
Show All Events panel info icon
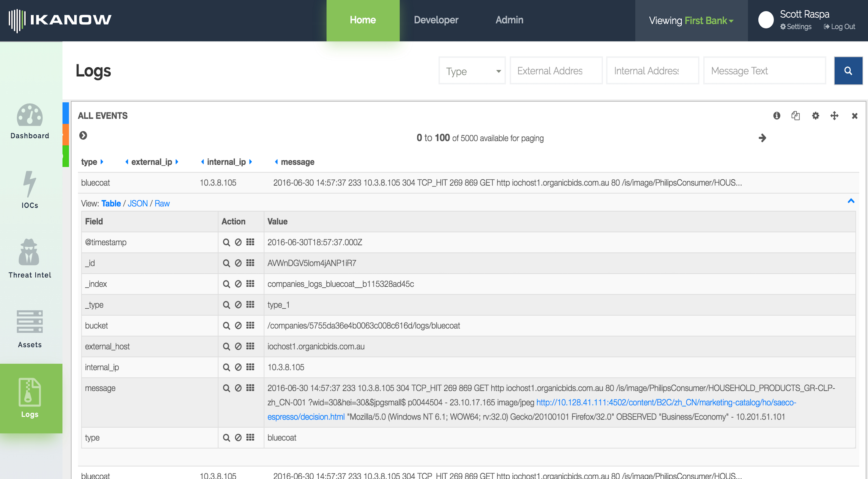777,116
